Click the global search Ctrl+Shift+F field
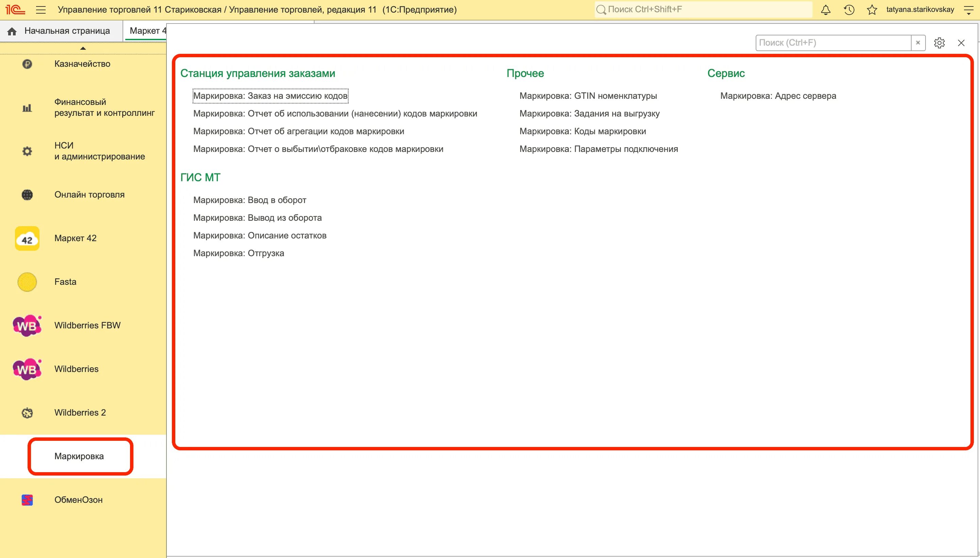The width and height of the screenshot is (980, 558). tap(703, 10)
